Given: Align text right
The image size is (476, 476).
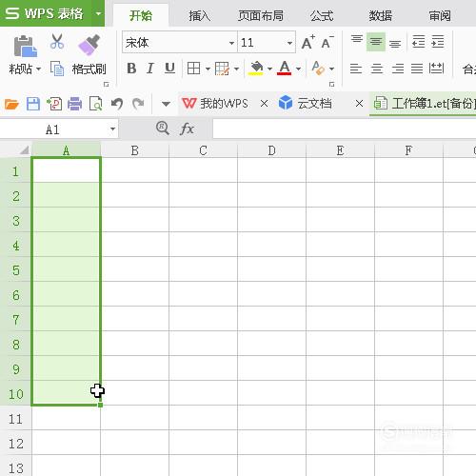Looking at the screenshot, I should pyautogui.click(x=398, y=69).
